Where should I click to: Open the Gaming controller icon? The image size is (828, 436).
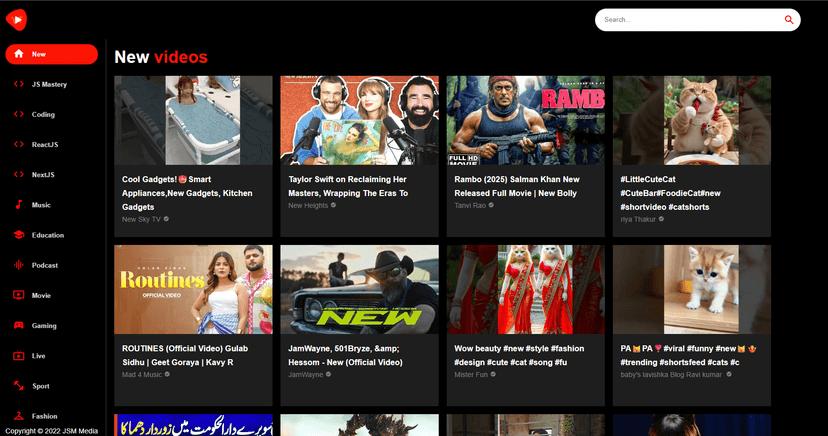coord(18,325)
